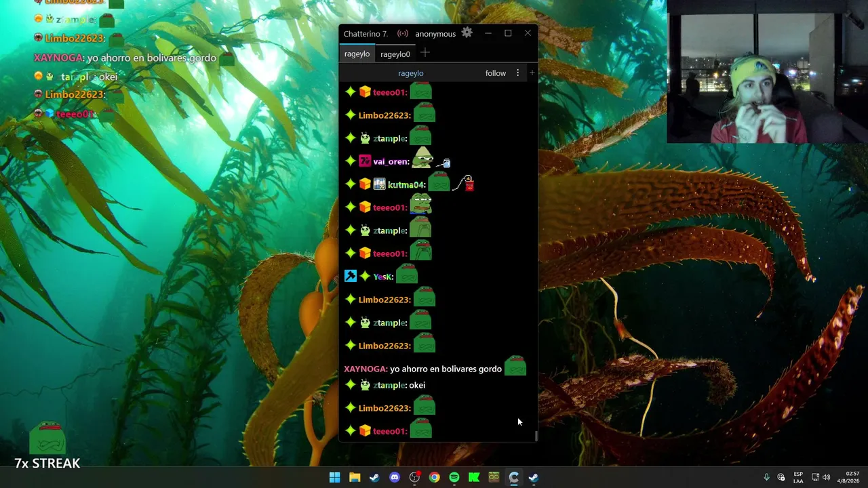Click the Chatterino taskbar icon
Image resolution: width=868 pixels, height=488 pixels.
pos(514,477)
